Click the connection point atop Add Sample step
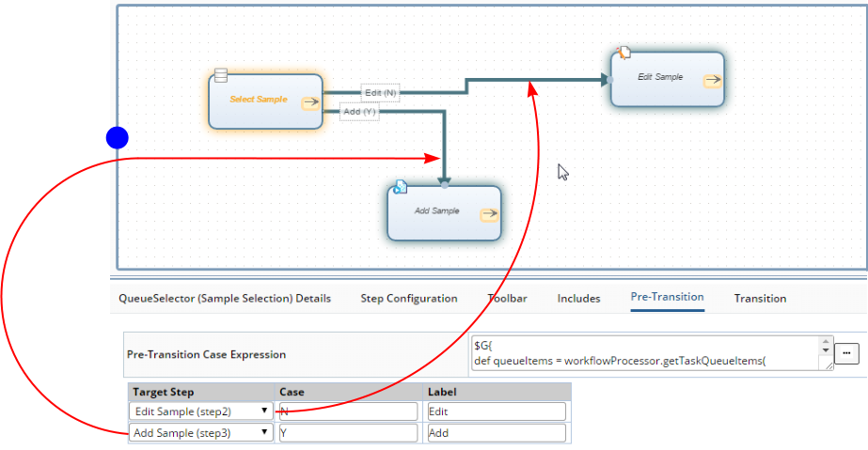This screenshot has height=450, width=868. point(444,185)
